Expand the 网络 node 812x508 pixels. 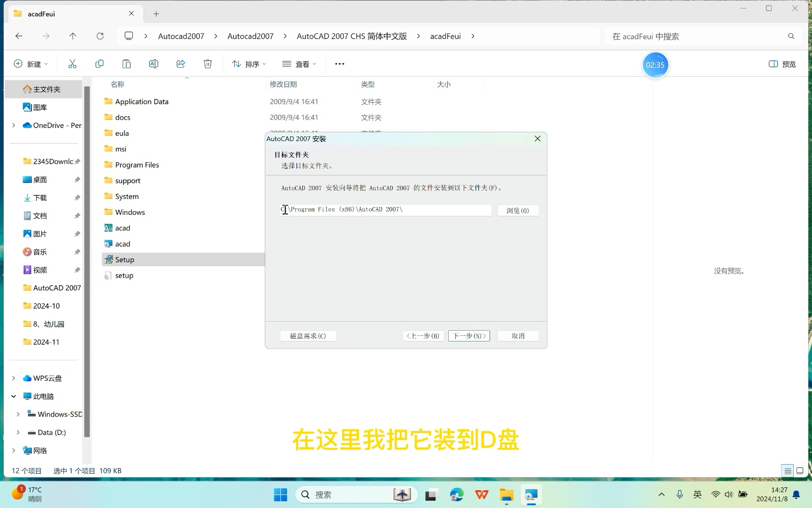14,451
